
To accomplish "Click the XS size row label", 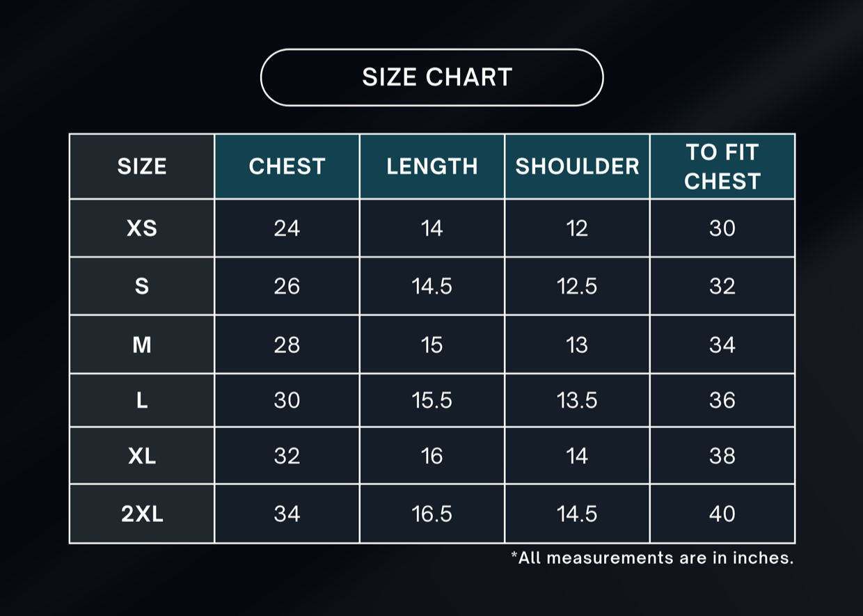I will pos(142,228).
